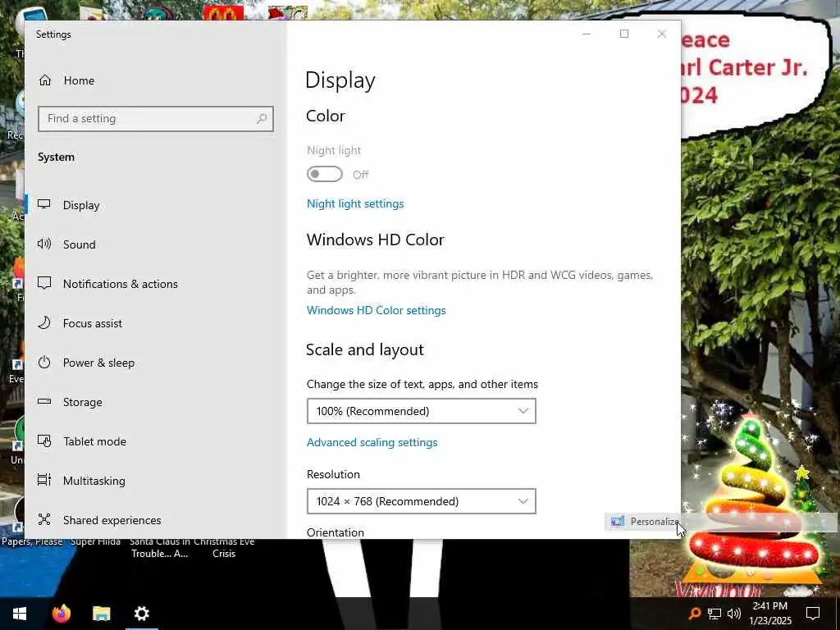Go to Focus assist settings

92,323
